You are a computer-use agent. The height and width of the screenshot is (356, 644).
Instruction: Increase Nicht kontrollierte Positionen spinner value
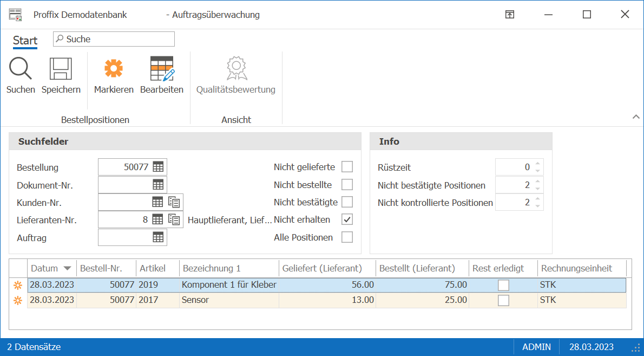(537, 198)
